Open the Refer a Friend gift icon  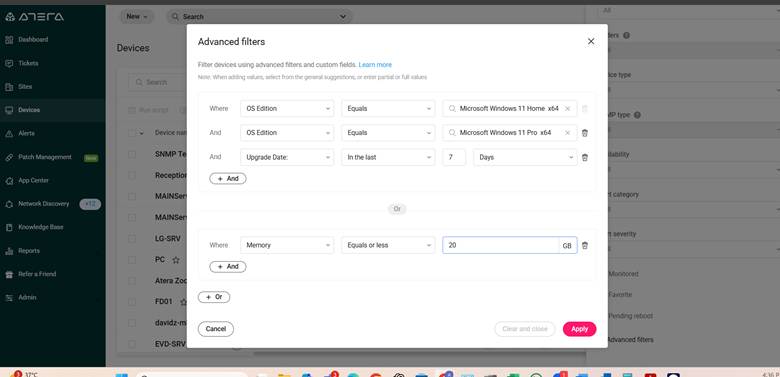pos(9,275)
